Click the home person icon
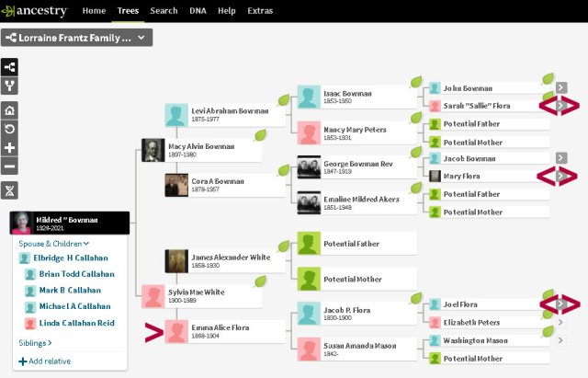588x378 pixels. 9,110
